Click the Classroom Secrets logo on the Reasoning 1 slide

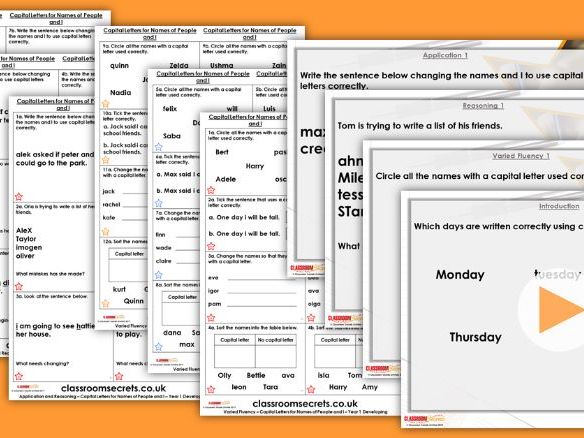click(345, 318)
